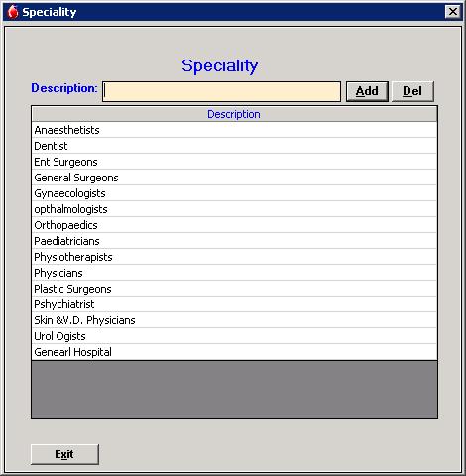Pick the opthalmologists row
Screen dimensions: 466x476
(x=234, y=209)
